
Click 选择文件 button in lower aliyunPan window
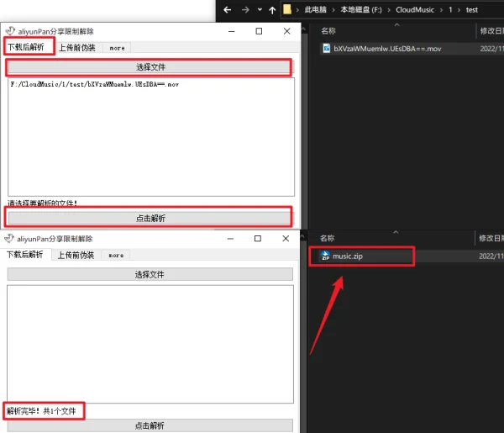(150, 274)
